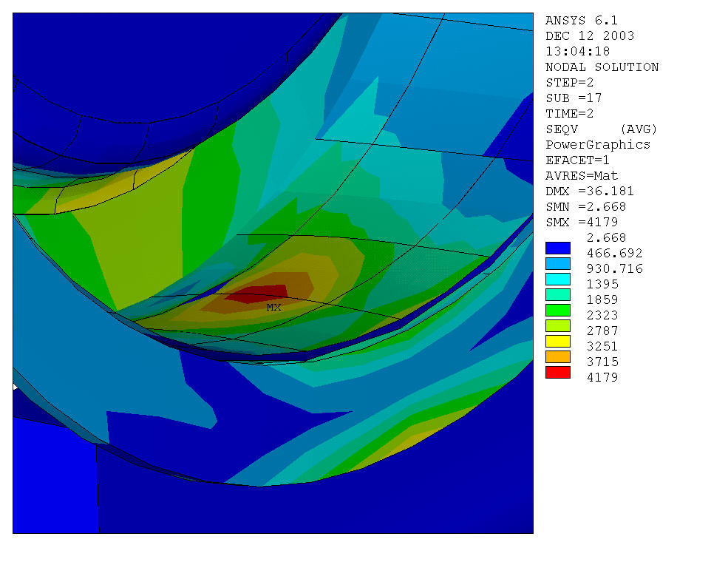Click the MX maximum stress marker
728x579 pixels.
[274, 307]
